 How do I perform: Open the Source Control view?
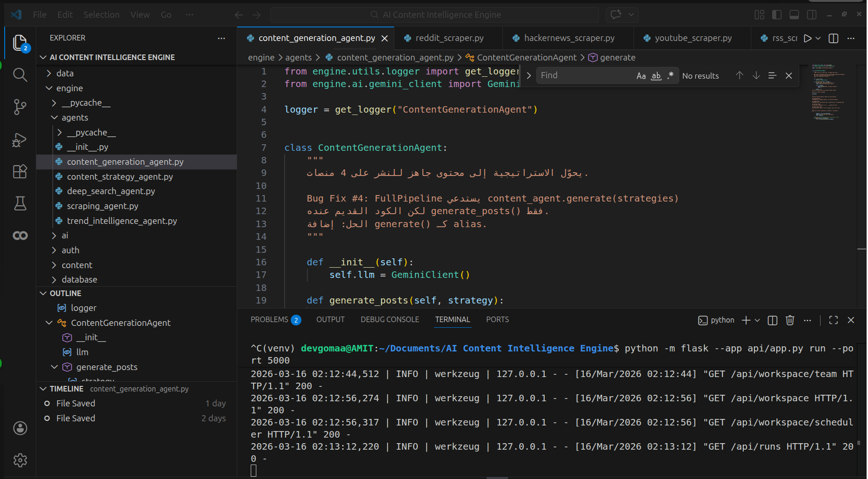[20, 107]
